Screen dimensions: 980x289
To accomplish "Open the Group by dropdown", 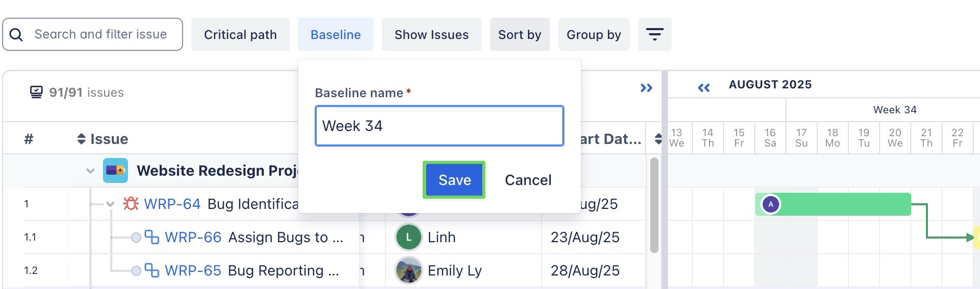I will click(x=594, y=34).
